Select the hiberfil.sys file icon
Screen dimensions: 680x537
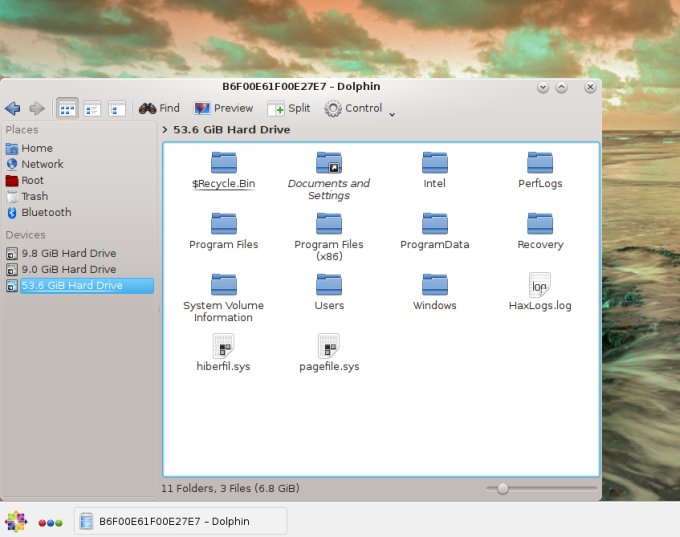pyautogui.click(x=224, y=345)
